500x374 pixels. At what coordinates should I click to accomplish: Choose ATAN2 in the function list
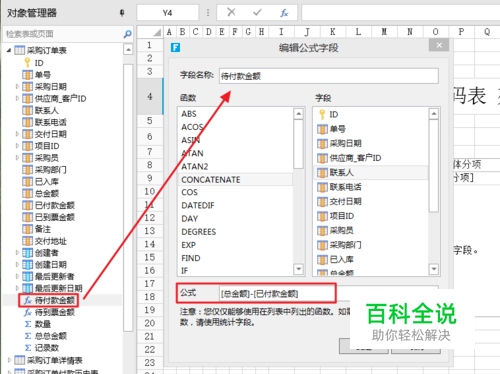[195, 166]
